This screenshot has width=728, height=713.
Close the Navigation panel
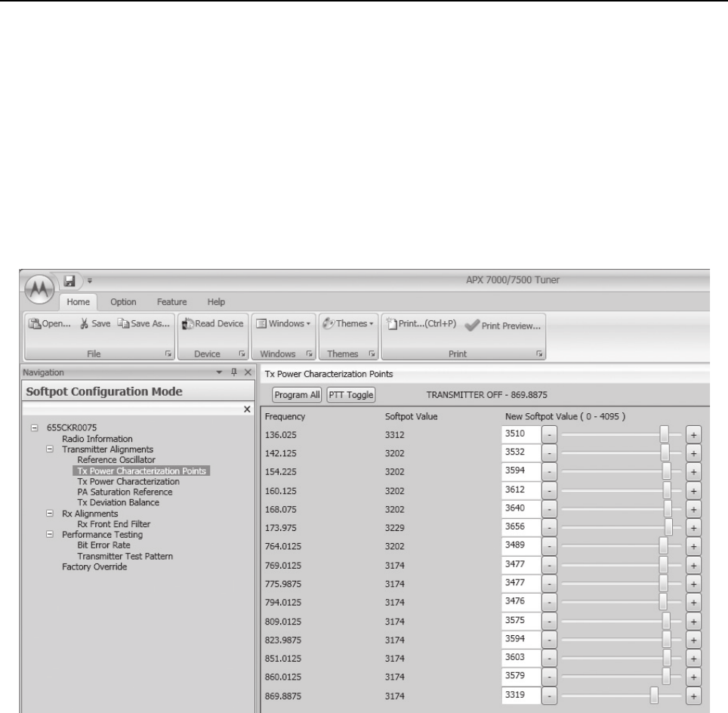pyautogui.click(x=248, y=372)
